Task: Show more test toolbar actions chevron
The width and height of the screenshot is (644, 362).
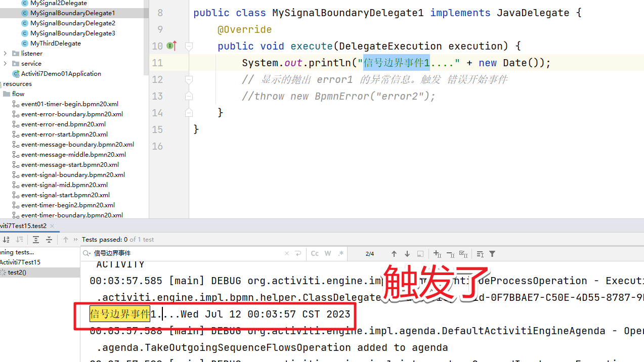Action: [x=76, y=240]
